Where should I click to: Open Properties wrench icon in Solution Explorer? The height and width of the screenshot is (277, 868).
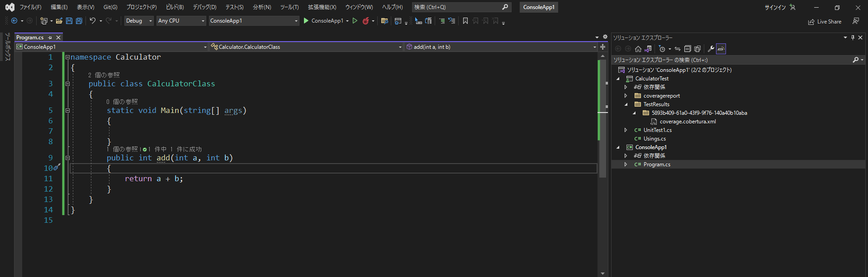point(711,49)
